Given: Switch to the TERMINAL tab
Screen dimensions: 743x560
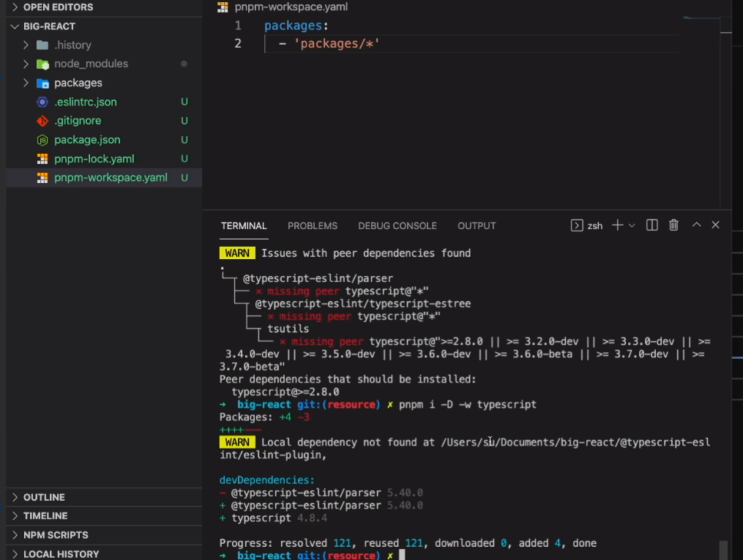Looking at the screenshot, I should coord(244,226).
